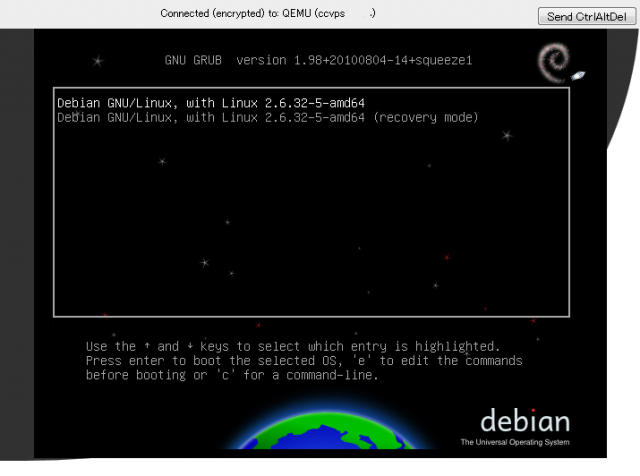Click the GNU GRUB version header text
640x476 pixels.
tap(318, 60)
